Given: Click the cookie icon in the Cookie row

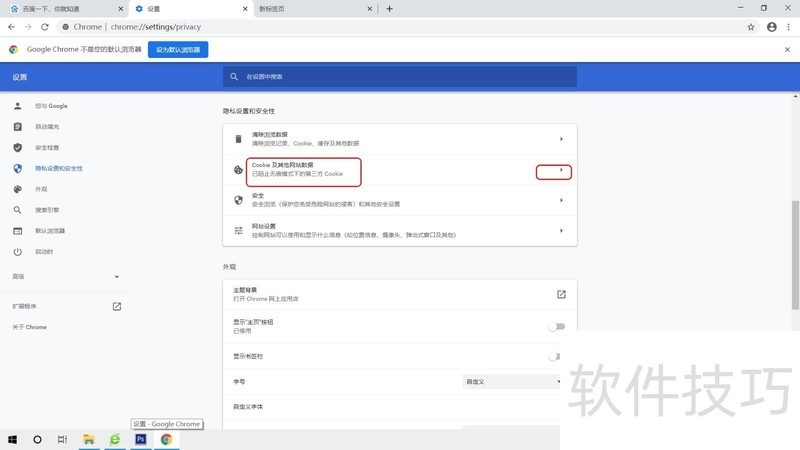Looking at the screenshot, I should click(238, 170).
